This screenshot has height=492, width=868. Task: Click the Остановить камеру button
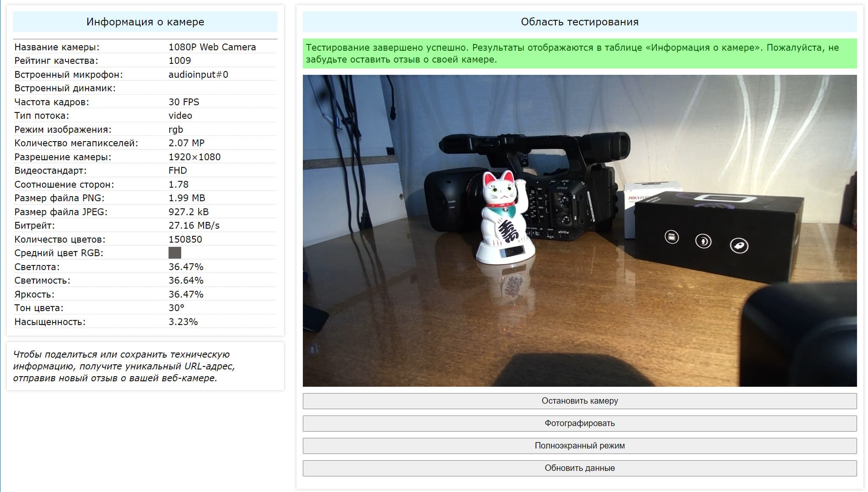[580, 401]
